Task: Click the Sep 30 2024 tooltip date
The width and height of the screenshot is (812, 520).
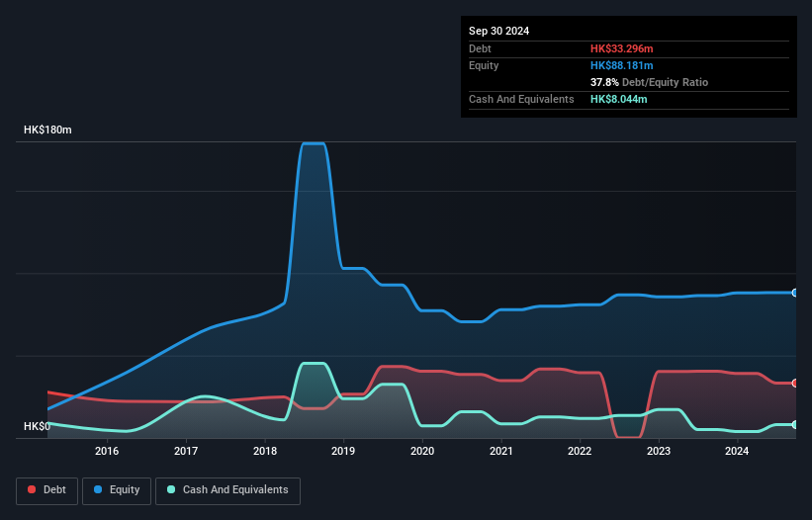Action: point(499,31)
